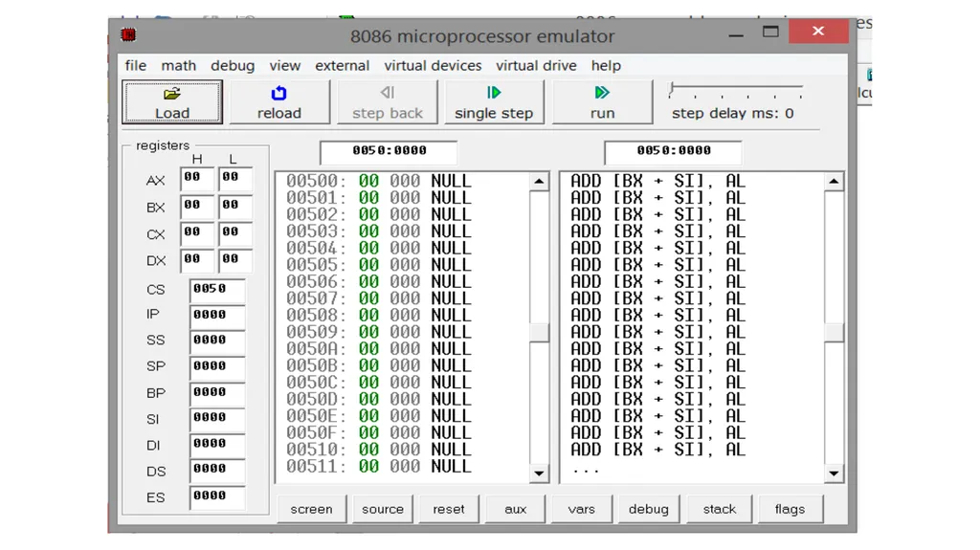Select memory row 00511

[x=379, y=466]
